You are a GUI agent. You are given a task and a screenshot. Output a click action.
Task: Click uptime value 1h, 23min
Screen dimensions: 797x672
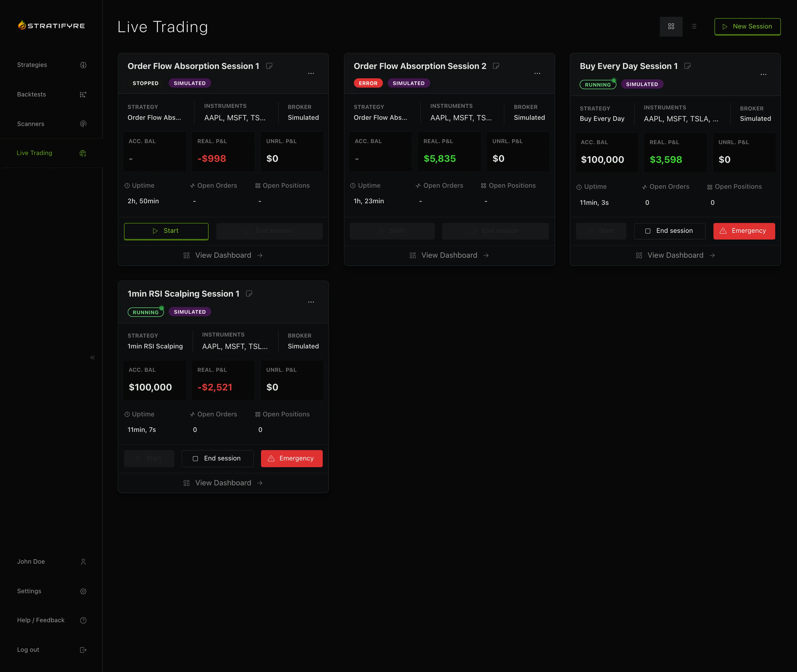click(369, 201)
